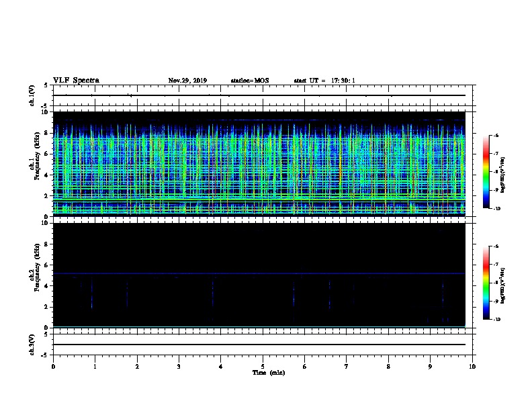Click time tick "7" on the x-axis
The height and width of the screenshot is (411, 532).
point(347,367)
